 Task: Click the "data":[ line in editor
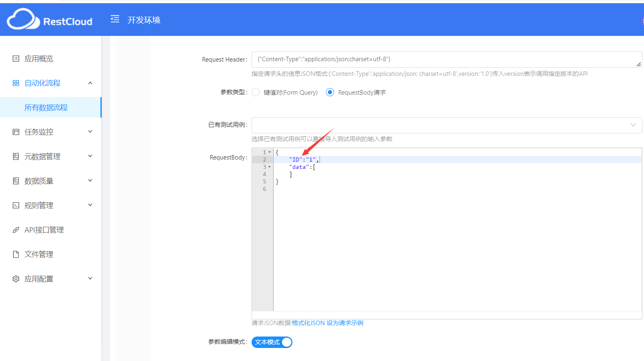[302, 167]
